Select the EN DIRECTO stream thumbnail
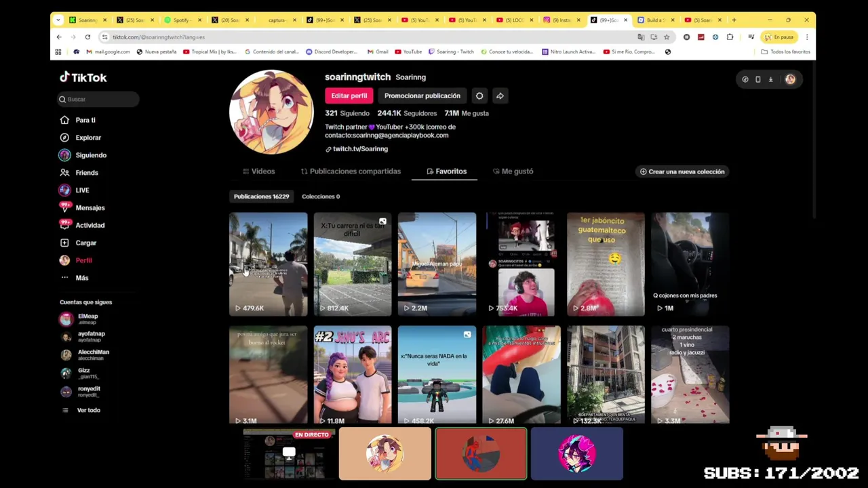Image resolution: width=868 pixels, height=488 pixels. [289, 454]
